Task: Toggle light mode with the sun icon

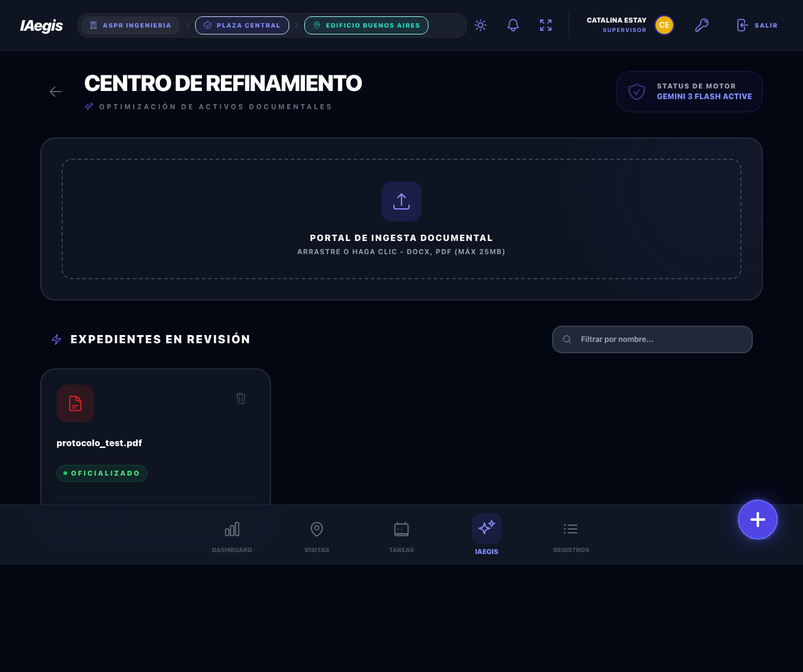Action: pos(480,25)
